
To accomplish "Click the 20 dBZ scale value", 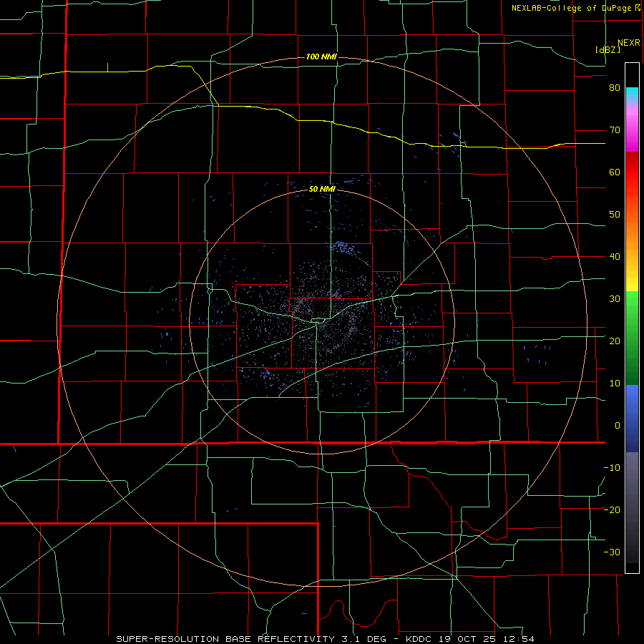I will click(615, 341).
